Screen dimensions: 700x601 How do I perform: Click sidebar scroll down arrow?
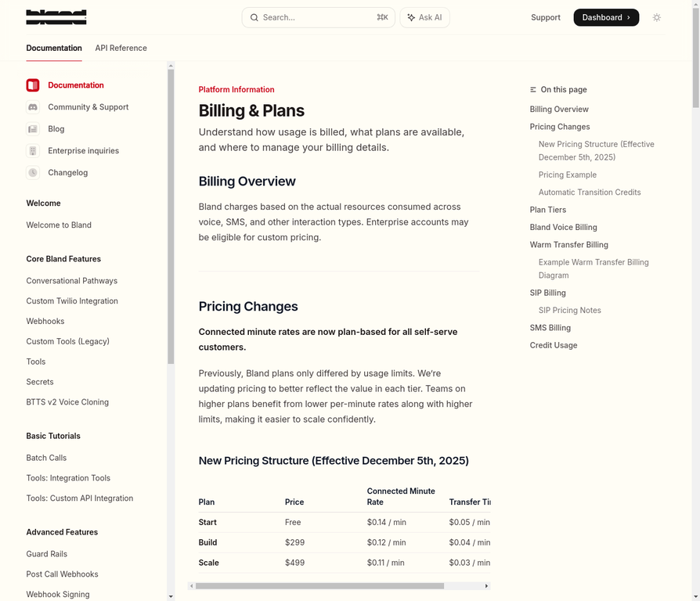coord(171,596)
